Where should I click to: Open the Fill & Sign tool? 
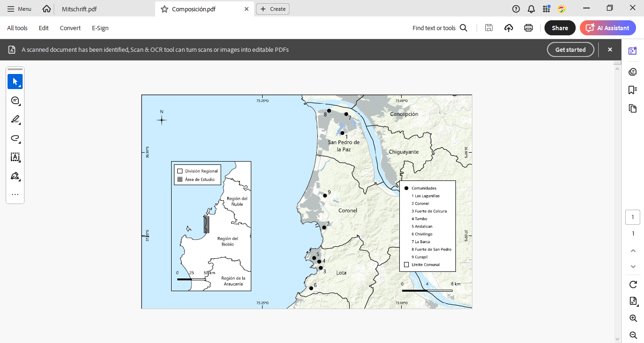pyautogui.click(x=15, y=176)
